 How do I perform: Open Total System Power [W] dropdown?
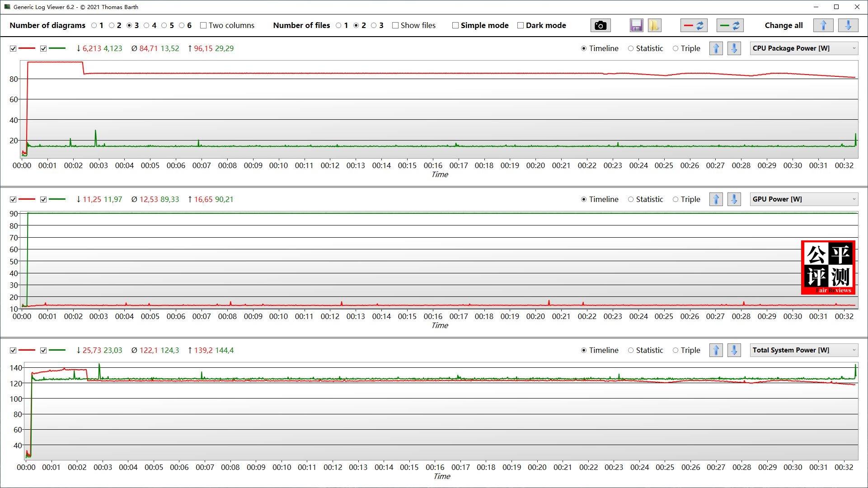(803, 350)
